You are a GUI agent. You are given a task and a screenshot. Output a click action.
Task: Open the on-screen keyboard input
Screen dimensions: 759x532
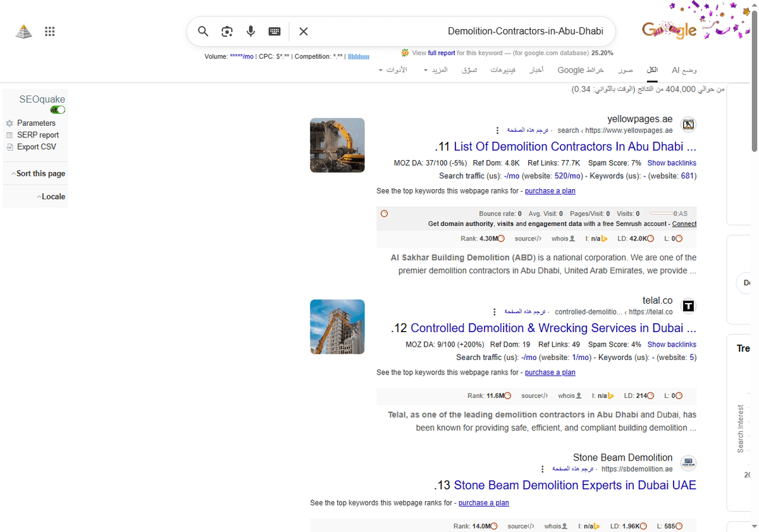point(274,31)
